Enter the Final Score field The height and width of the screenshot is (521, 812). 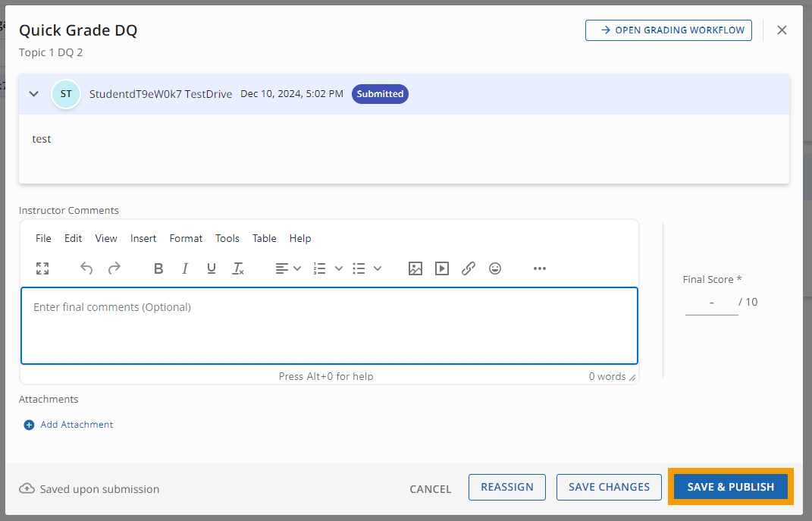point(711,303)
